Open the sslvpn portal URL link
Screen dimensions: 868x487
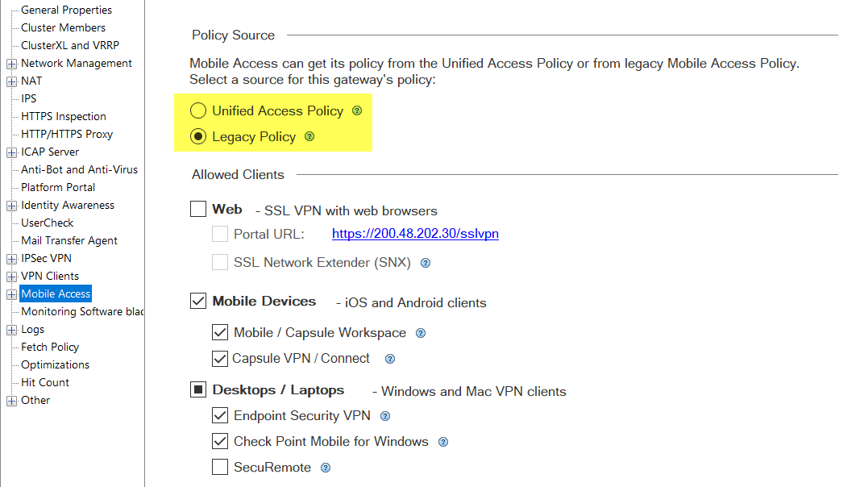pyautogui.click(x=415, y=234)
